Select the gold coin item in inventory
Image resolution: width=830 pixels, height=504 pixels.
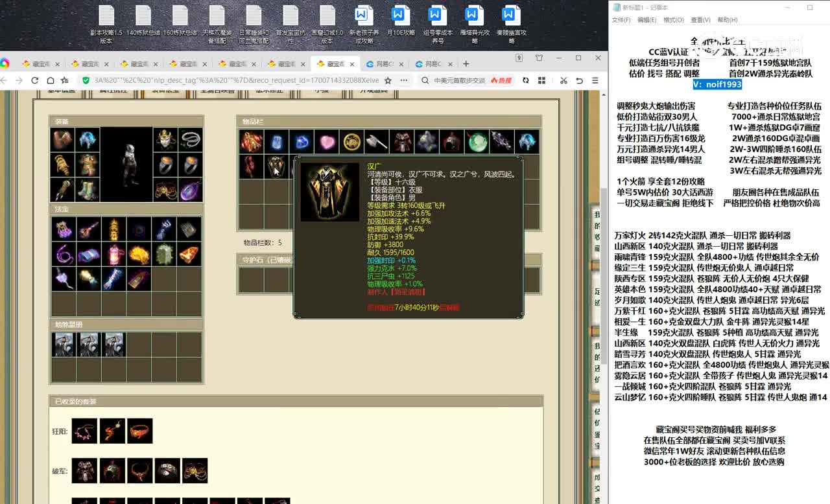point(352,142)
